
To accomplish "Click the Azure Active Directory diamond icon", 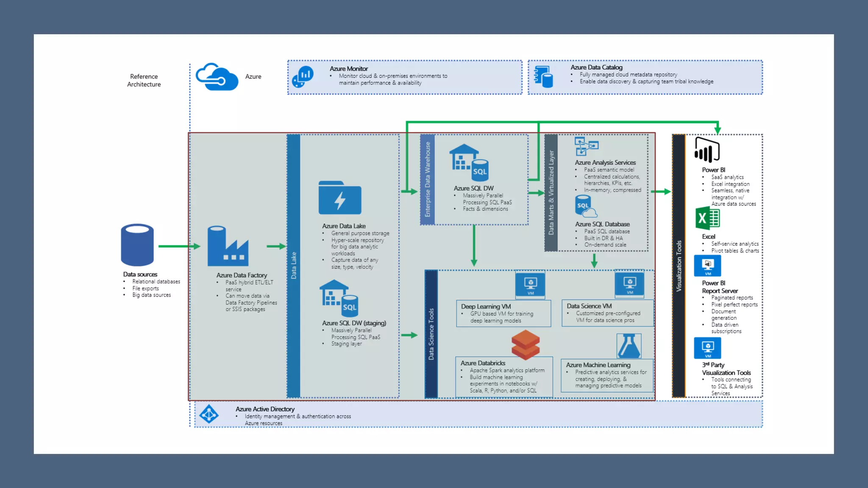I will click(x=209, y=414).
